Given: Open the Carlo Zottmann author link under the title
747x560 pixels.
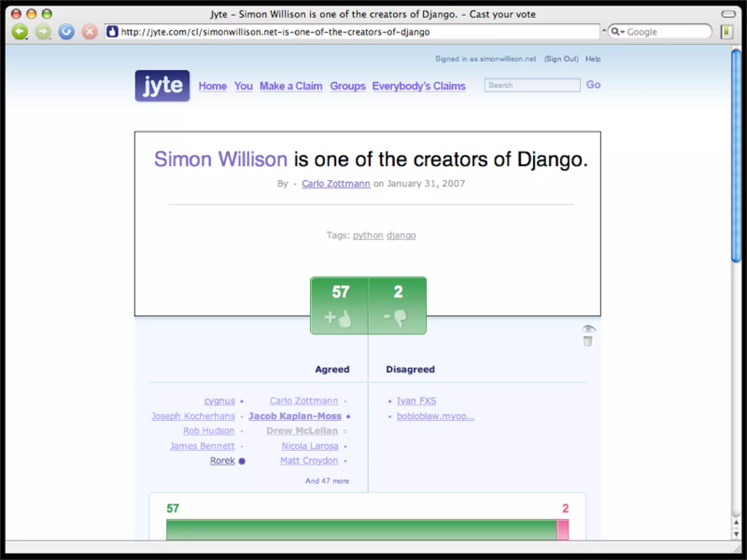Looking at the screenshot, I should tap(336, 183).
